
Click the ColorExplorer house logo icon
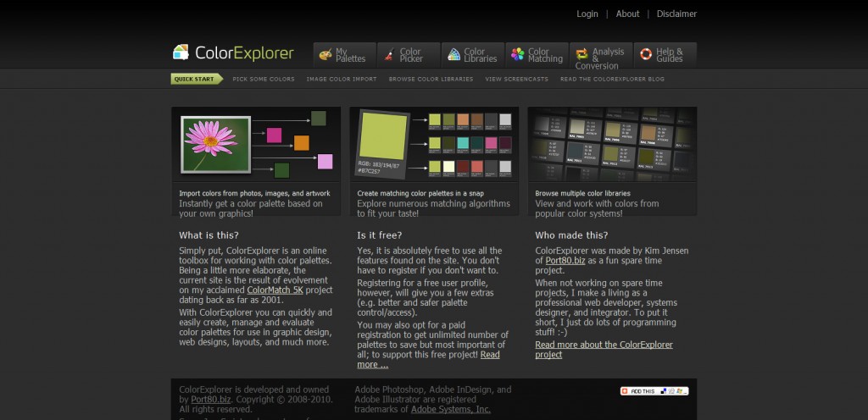point(181,52)
